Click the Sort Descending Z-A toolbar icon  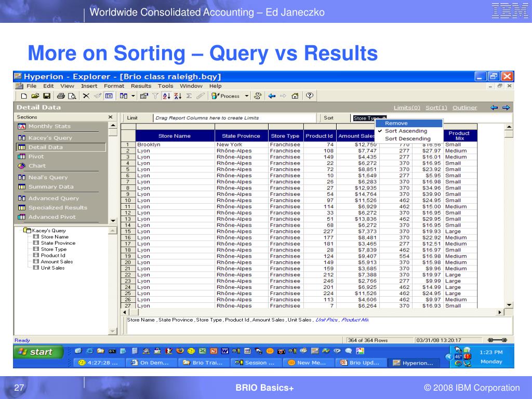[x=178, y=96]
